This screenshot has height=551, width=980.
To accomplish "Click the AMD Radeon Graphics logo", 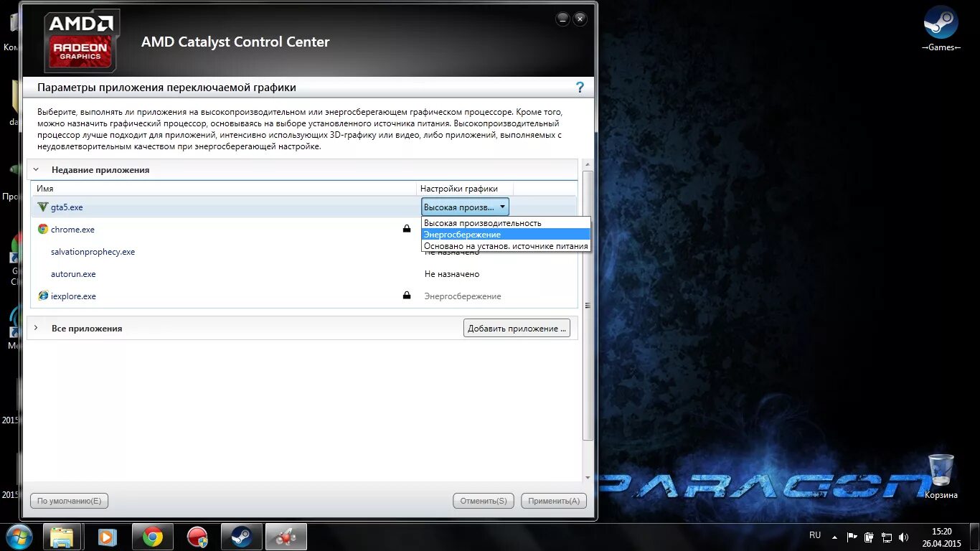I will 81,41.
